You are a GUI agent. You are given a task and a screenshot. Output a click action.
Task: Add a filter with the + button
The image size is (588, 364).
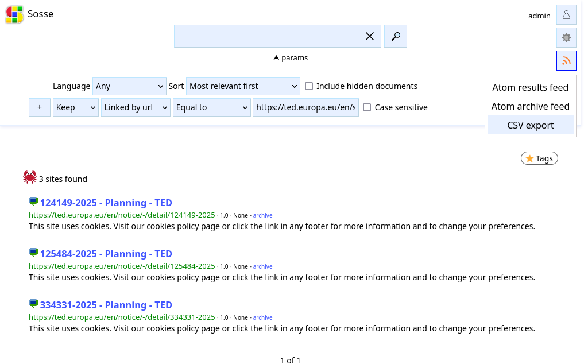(x=40, y=107)
